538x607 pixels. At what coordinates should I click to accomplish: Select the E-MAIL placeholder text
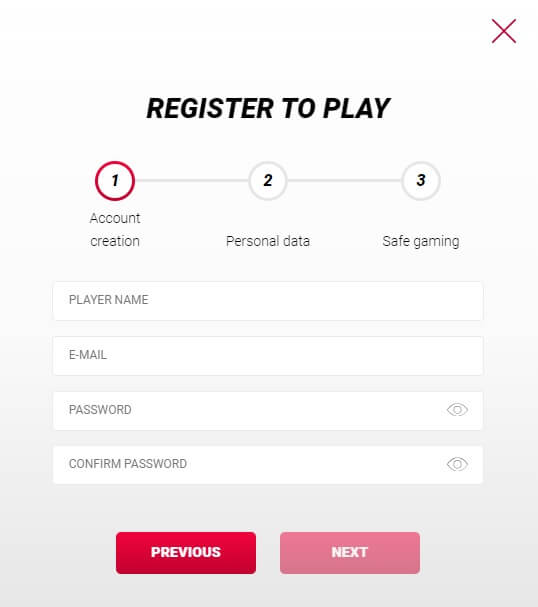[87, 355]
